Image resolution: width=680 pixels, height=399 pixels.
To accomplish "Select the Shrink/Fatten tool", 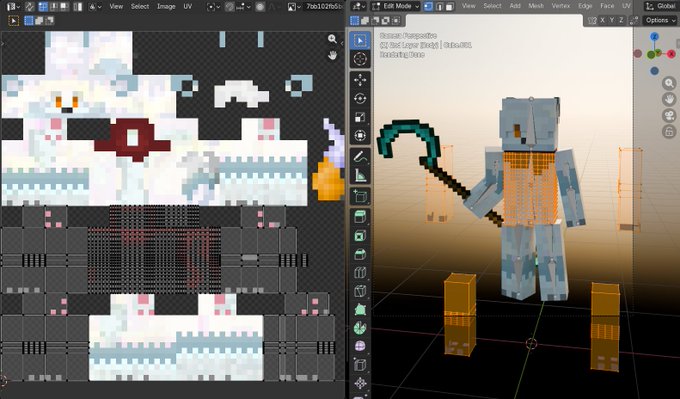I will (x=360, y=383).
